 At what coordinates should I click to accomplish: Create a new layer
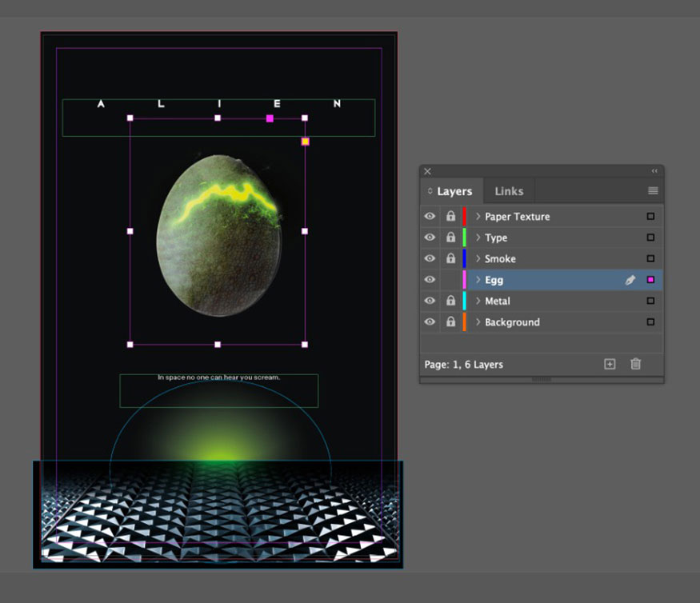(610, 364)
